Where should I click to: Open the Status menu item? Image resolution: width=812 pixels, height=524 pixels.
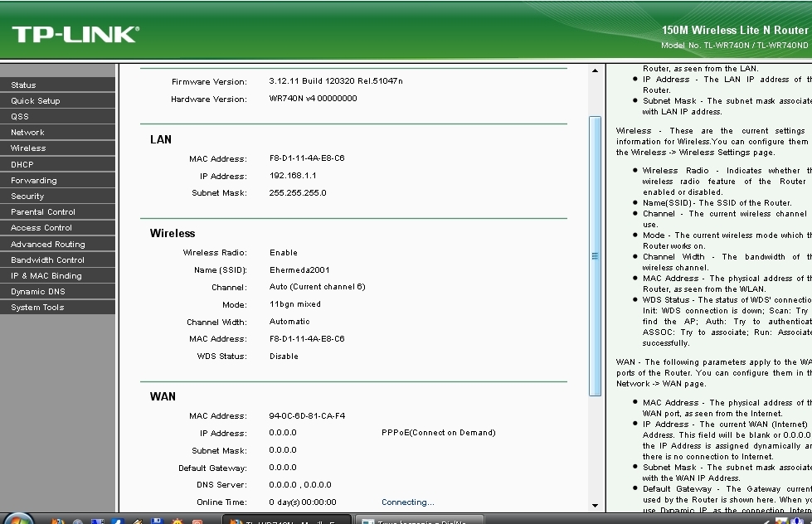tap(57, 85)
